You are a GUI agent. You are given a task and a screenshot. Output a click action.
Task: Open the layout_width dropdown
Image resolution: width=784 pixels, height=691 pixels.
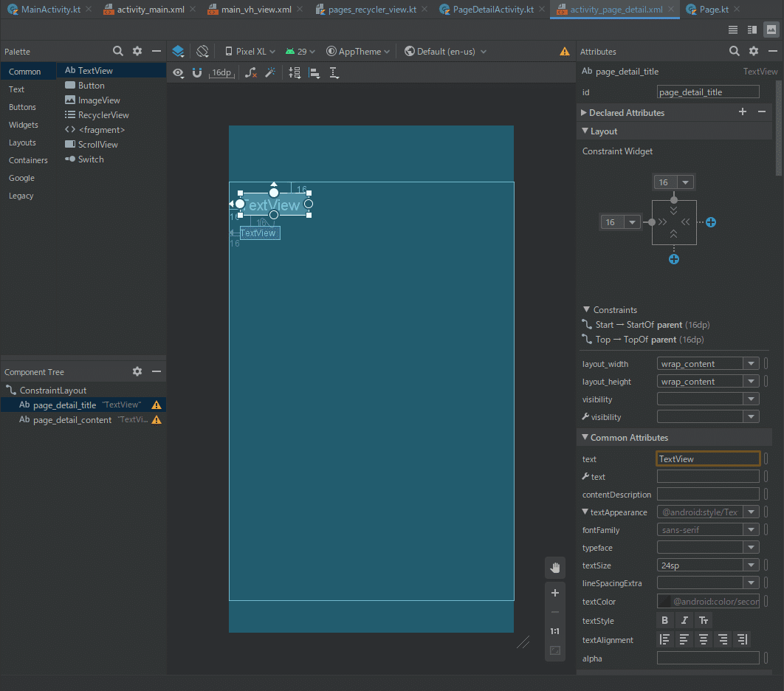(x=751, y=363)
